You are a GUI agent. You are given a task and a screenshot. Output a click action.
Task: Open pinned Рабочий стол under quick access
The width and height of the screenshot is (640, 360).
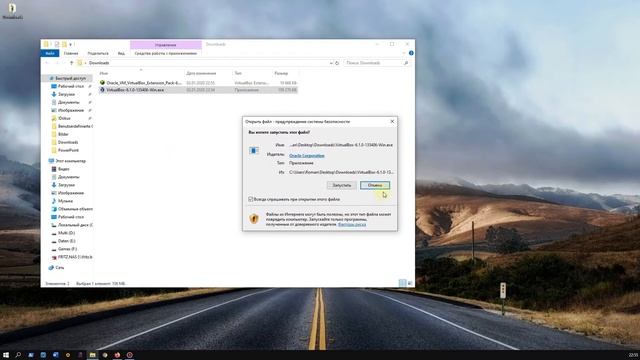point(71,86)
